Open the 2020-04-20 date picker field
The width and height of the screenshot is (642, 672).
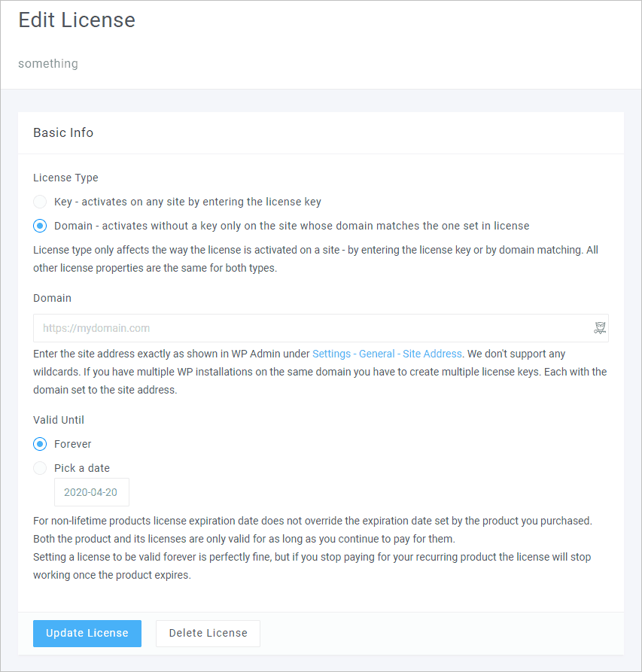tap(91, 491)
